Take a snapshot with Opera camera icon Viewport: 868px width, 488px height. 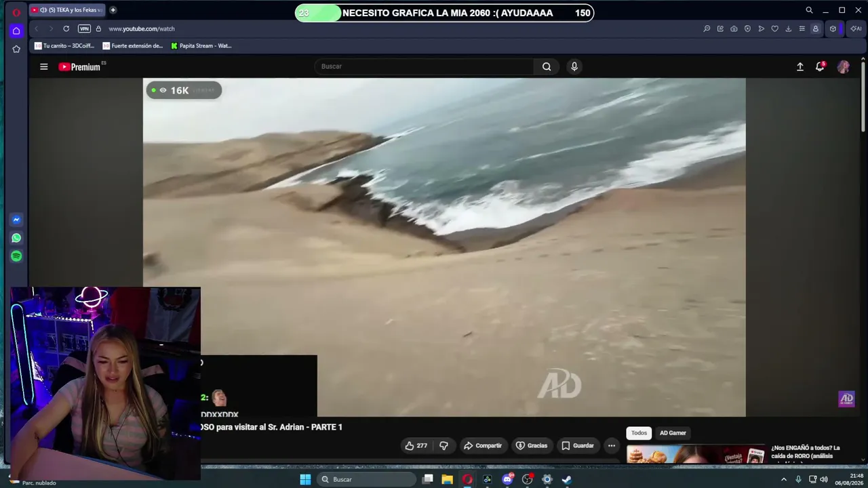pos(734,28)
